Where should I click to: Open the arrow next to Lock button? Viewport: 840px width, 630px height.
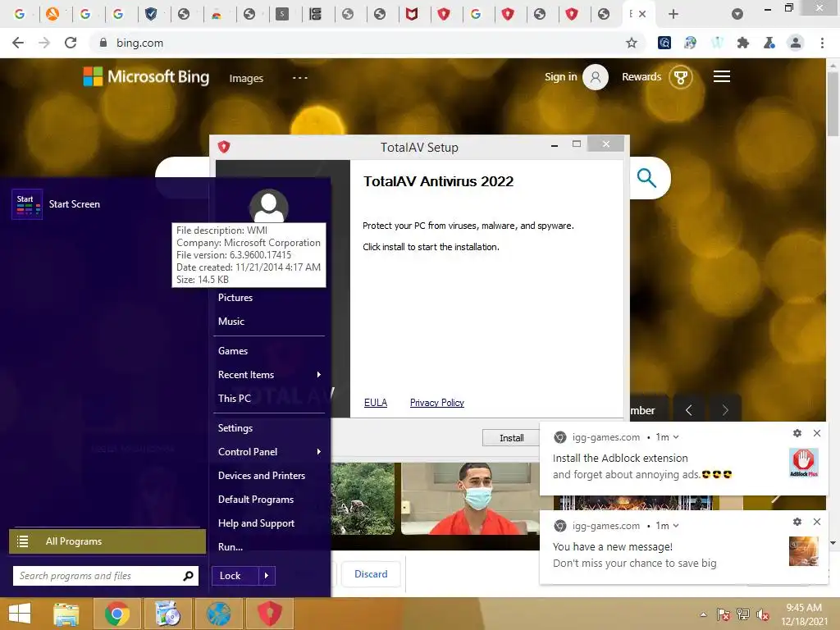[267, 575]
